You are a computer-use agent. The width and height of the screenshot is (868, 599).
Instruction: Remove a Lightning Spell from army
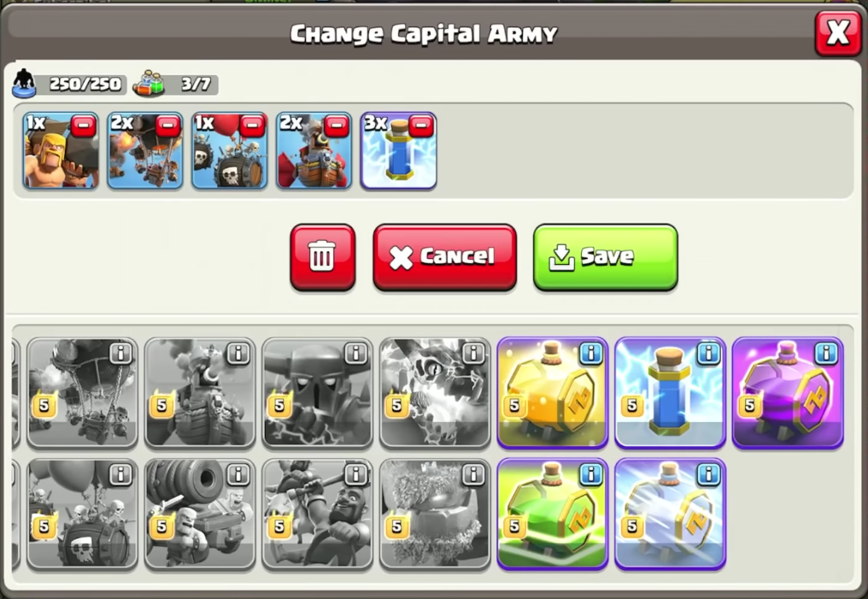point(421,126)
